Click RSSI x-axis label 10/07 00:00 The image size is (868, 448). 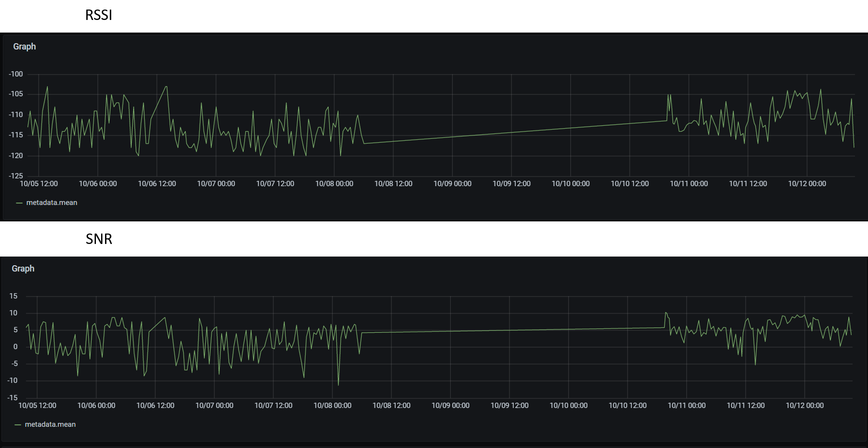[x=216, y=184]
